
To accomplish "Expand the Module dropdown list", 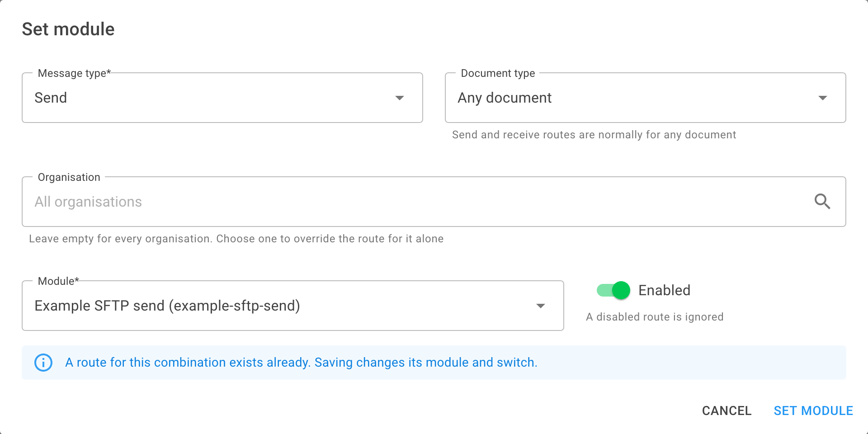I will coord(293,306).
